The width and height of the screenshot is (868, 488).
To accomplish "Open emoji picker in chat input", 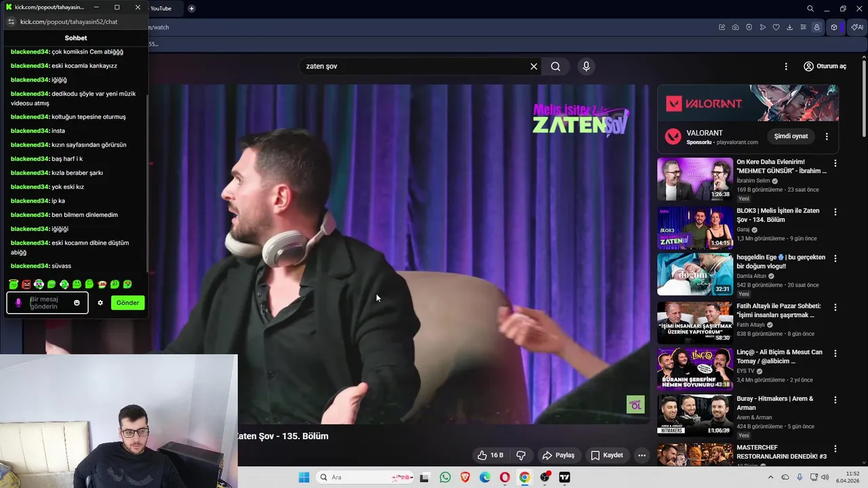I will [x=77, y=303].
